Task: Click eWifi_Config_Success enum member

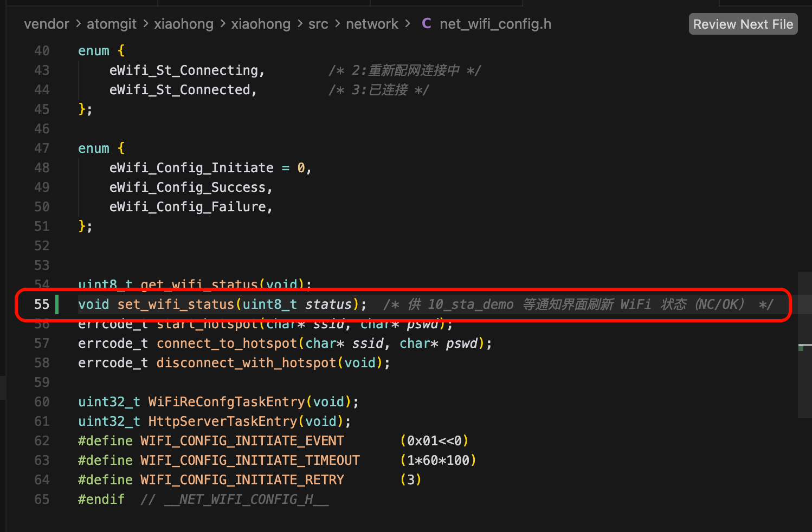Action: click(x=188, y=187)
